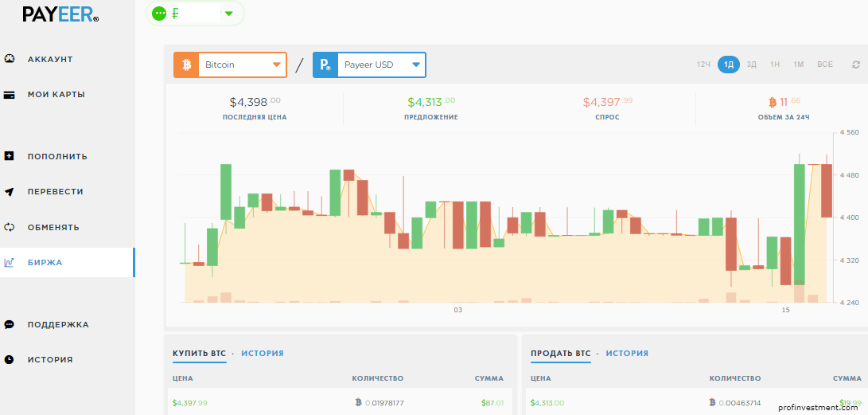Click the chat bubble icon beside ПОДДЕРЖКА
The image size is (868, 415).
[x=9, y=324]
